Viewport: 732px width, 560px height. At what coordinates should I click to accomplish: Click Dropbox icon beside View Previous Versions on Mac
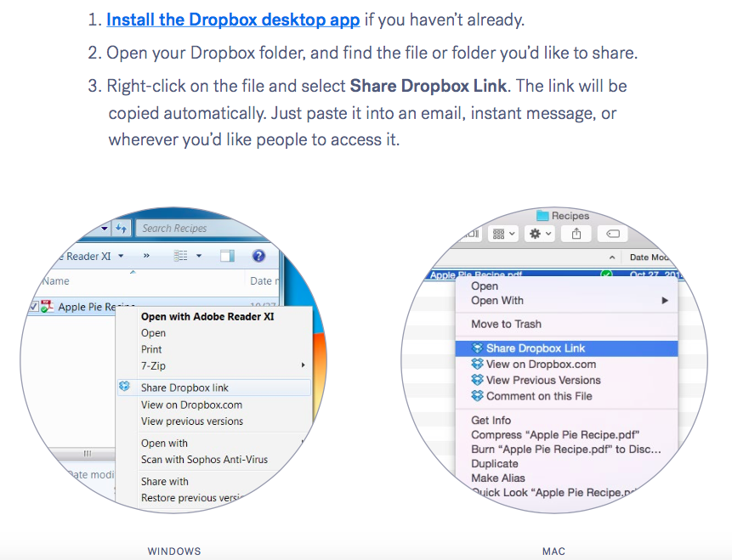[x=477, y=380]
